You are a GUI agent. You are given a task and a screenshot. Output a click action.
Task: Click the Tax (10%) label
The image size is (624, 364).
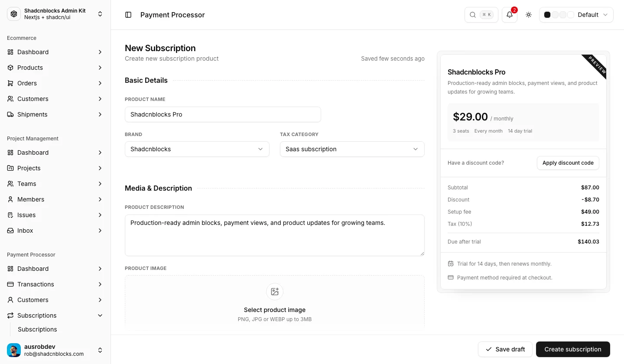pos(460,224)
